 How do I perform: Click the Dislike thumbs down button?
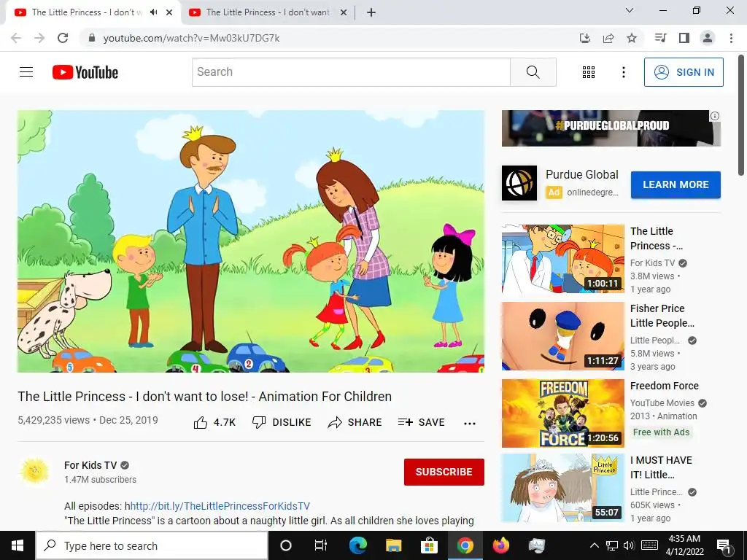pos(282,422)
